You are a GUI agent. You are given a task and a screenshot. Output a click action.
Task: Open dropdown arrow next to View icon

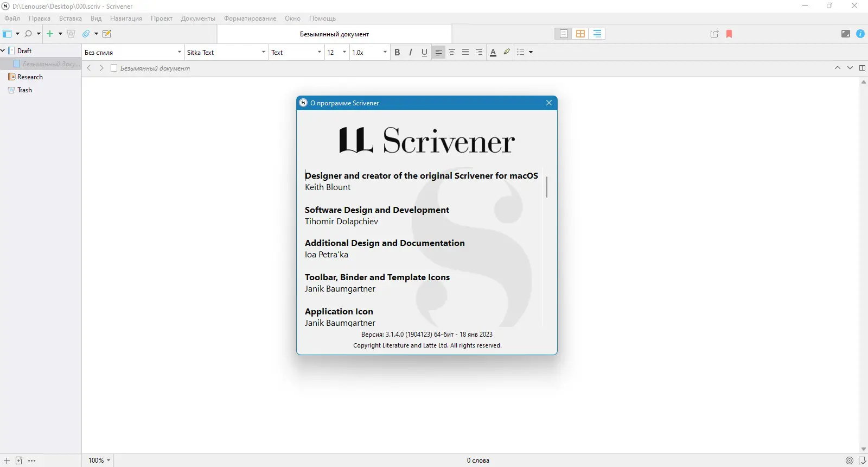tap(17, 34)
